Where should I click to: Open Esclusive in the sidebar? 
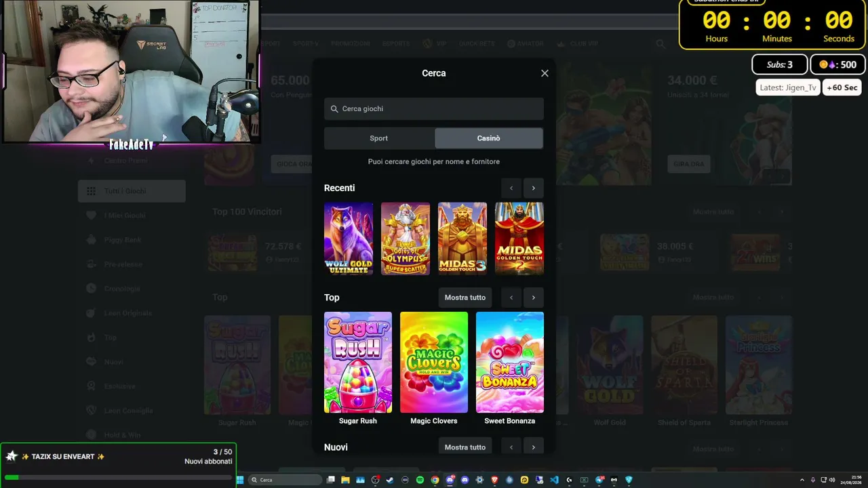pyautogui.click(x=132, y=386)
